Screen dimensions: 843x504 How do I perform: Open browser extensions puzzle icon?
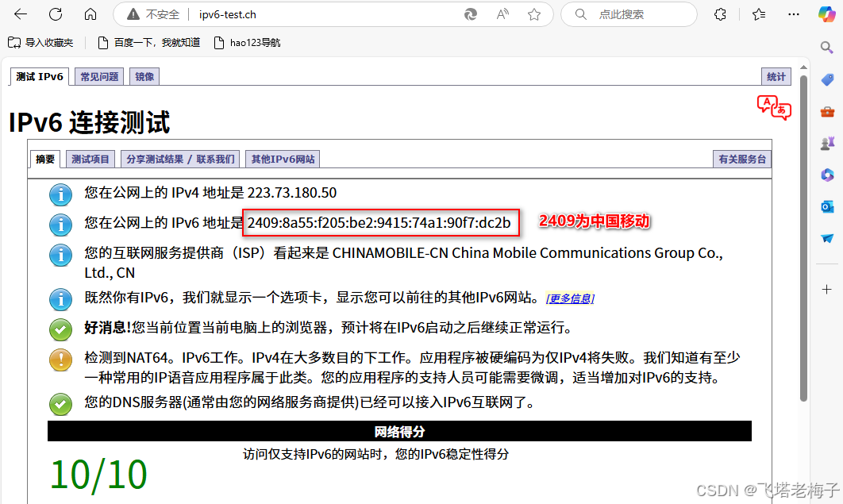tap(721, 14)
